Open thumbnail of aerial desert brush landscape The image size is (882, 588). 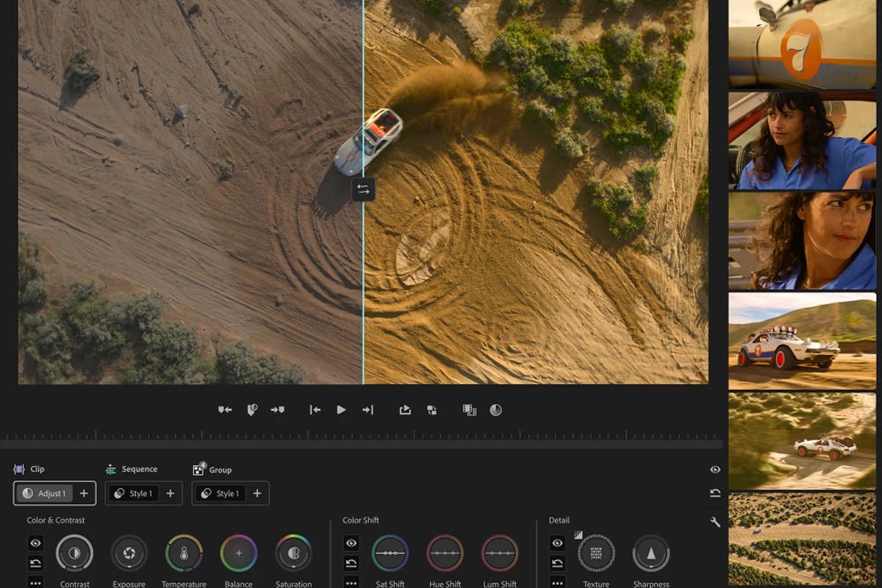803,539
